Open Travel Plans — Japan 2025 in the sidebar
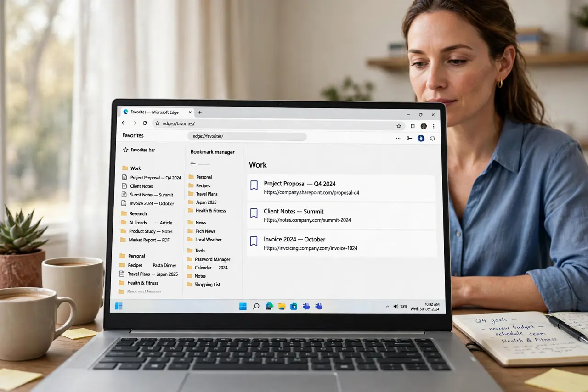 point(148,274)
